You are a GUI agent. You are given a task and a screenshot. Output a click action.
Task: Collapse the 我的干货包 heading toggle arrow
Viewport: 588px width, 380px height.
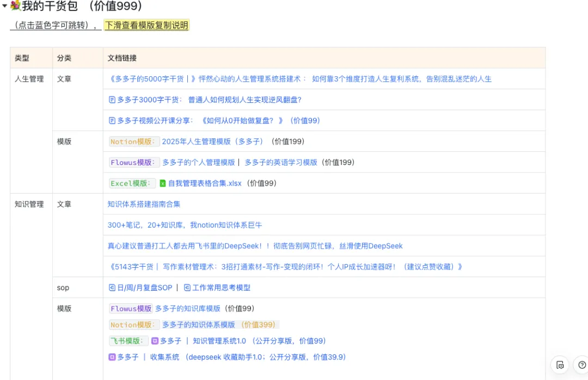4,5
